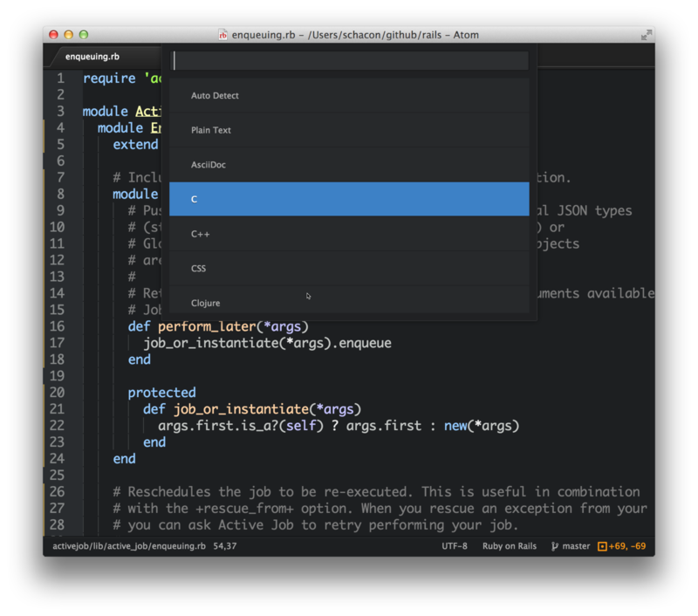Image resolution: width=698 pixels, height=616 pixels.
Task: Click the git branch icon beside master
Action: click(x=555, y=547)
